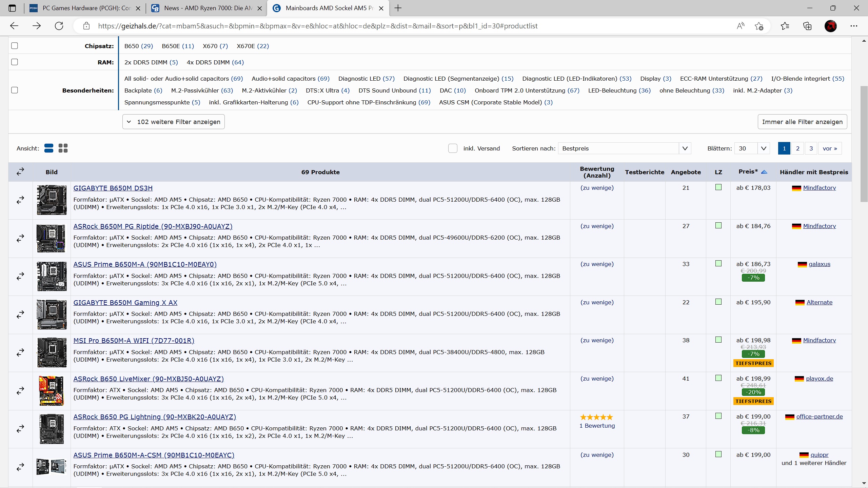Switch to PC Games Hardware tab
Screen dimensions: 868x488
coord(85,8)
